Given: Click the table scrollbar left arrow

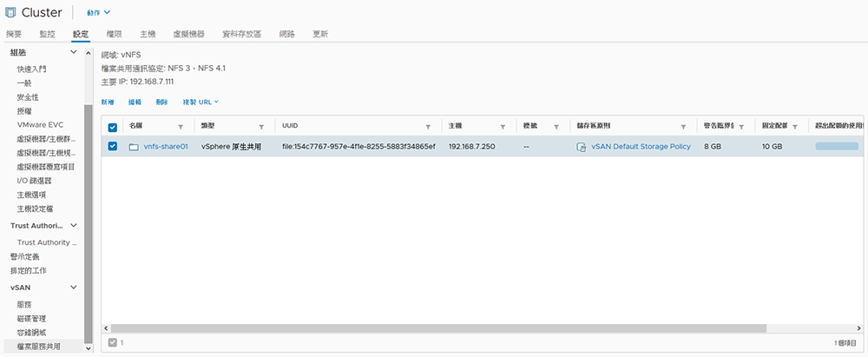Looking at the screenshot, I should click(106, 328).
